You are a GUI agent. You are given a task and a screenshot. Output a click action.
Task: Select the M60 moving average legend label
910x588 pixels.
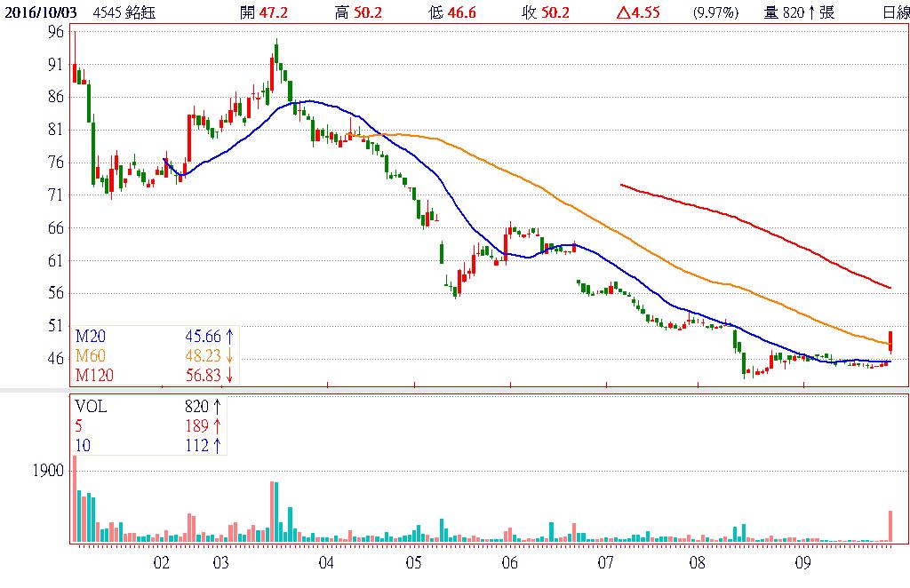point(90,356)
